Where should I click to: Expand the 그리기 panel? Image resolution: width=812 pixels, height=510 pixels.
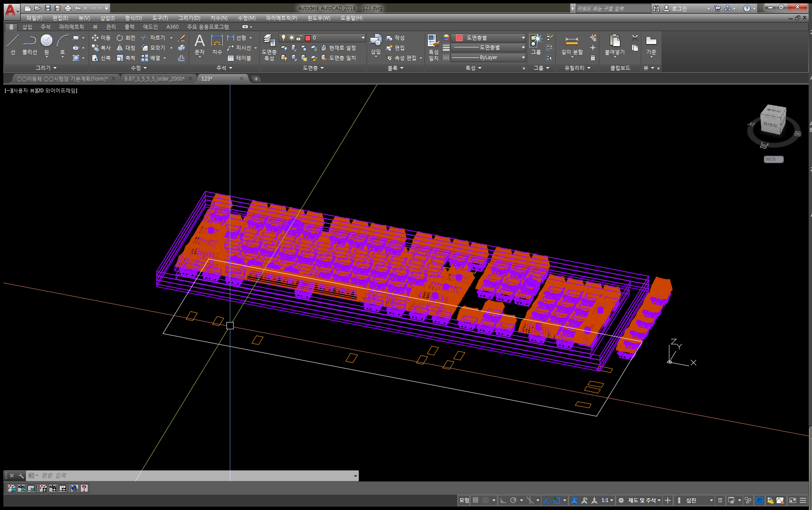[x=46, y=68]
